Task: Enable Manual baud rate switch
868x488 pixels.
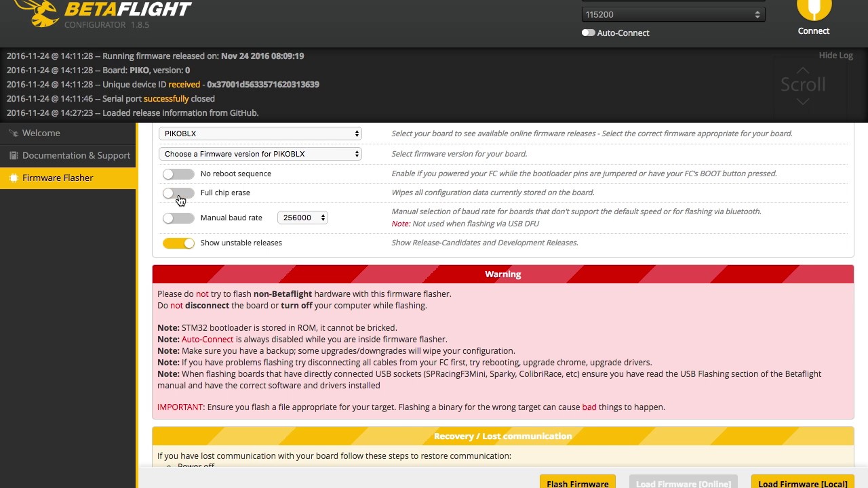Action: 178,218
